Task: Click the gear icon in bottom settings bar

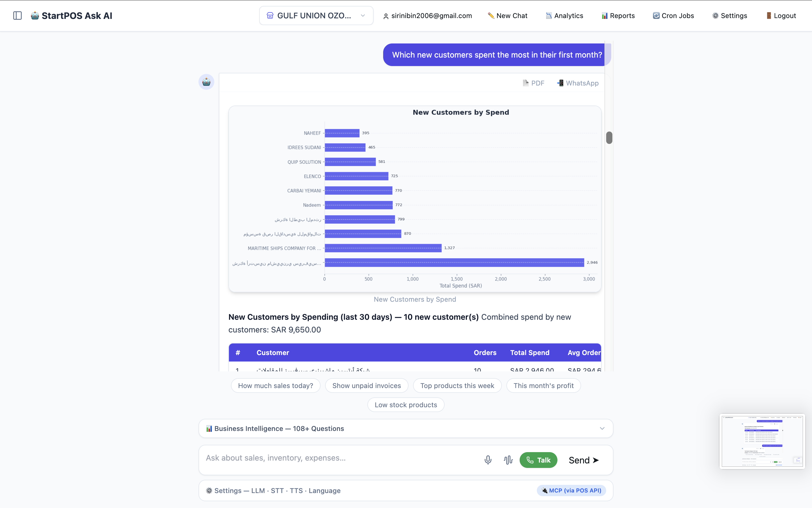Action: [209, 491]
